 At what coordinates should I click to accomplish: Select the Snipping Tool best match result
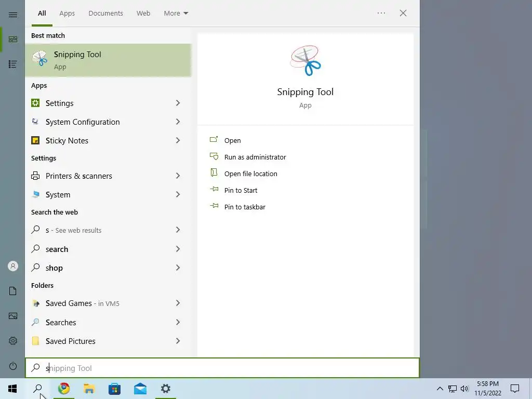pyautogui.click(x=108, y=60)
